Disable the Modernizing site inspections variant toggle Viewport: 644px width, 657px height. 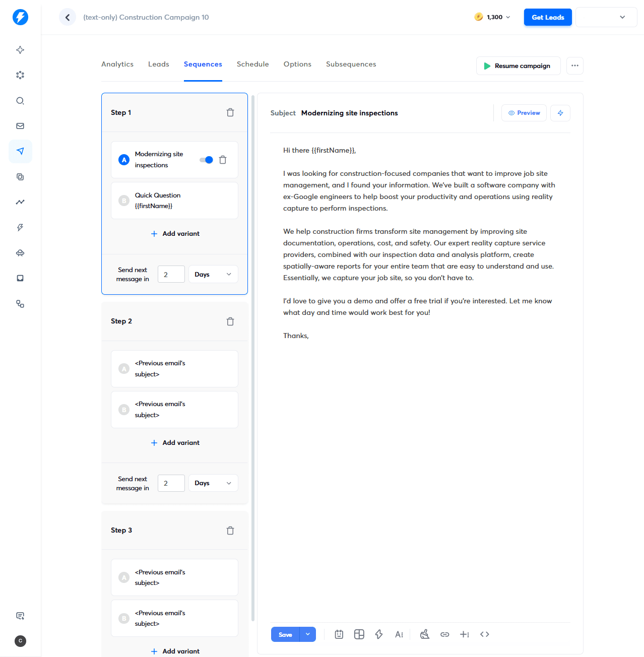pos(206,159)
